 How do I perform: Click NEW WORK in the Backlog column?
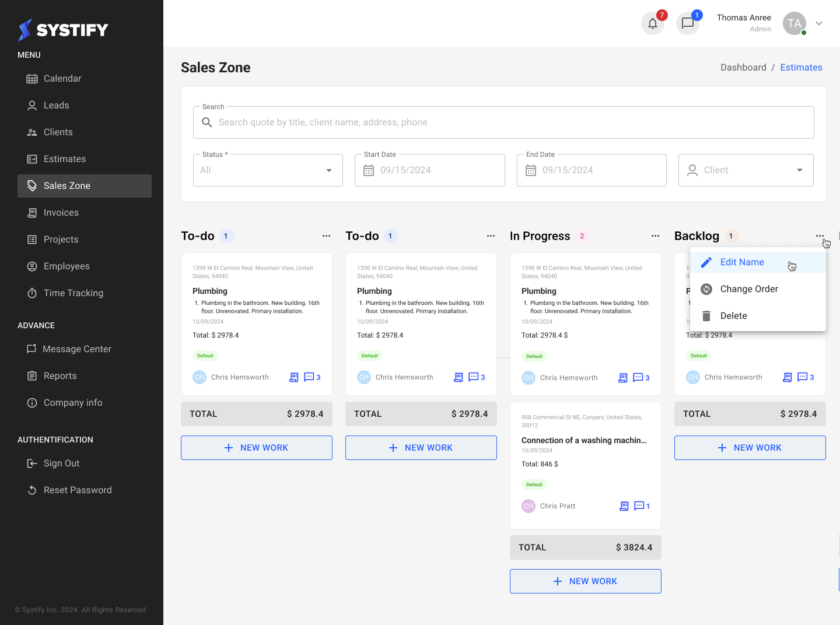[750, 447]
